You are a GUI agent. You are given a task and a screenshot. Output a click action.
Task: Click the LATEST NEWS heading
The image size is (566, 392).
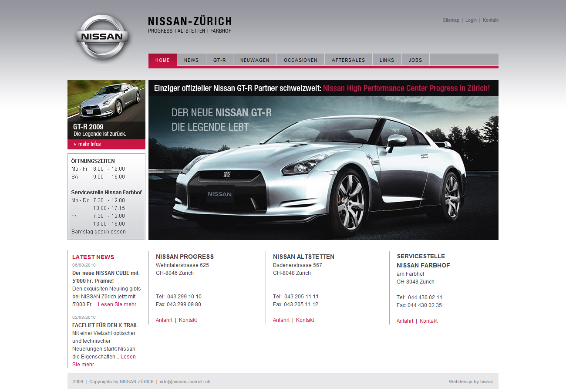pyautogui.click(x=93, y=257)
